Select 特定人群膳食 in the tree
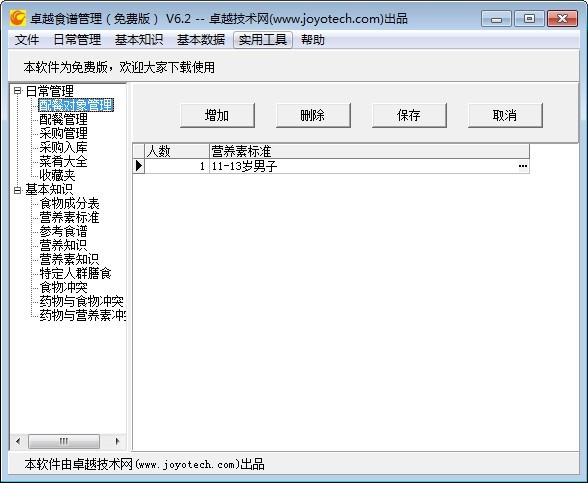The width and height of the screenshot is (588, 483). click(x=75, y=273)
